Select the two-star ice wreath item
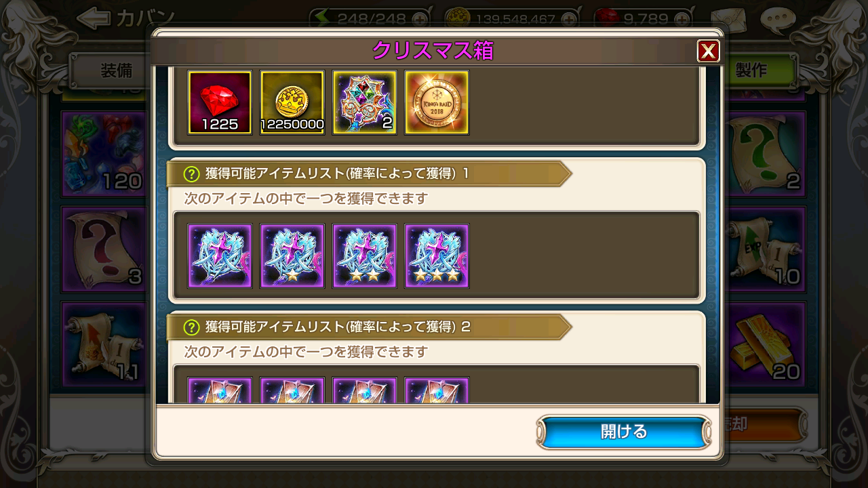The height and width of the screenshot is (488, 868). coord(364,256)
